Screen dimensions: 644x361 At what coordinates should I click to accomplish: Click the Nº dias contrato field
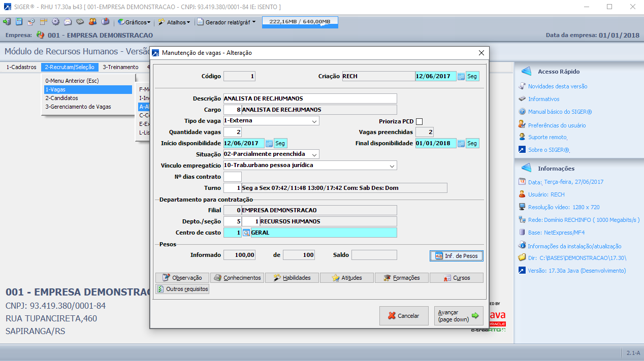pos(233,177)
